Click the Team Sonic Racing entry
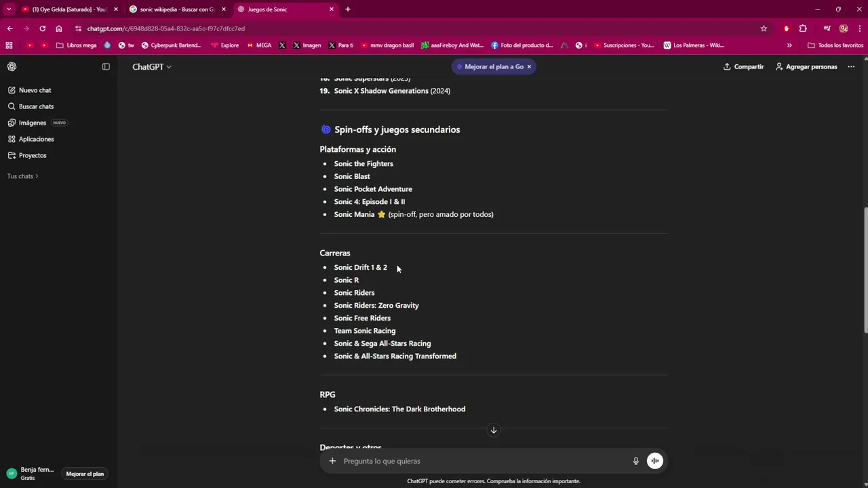868x488 pixels. [x=364, y=331]
